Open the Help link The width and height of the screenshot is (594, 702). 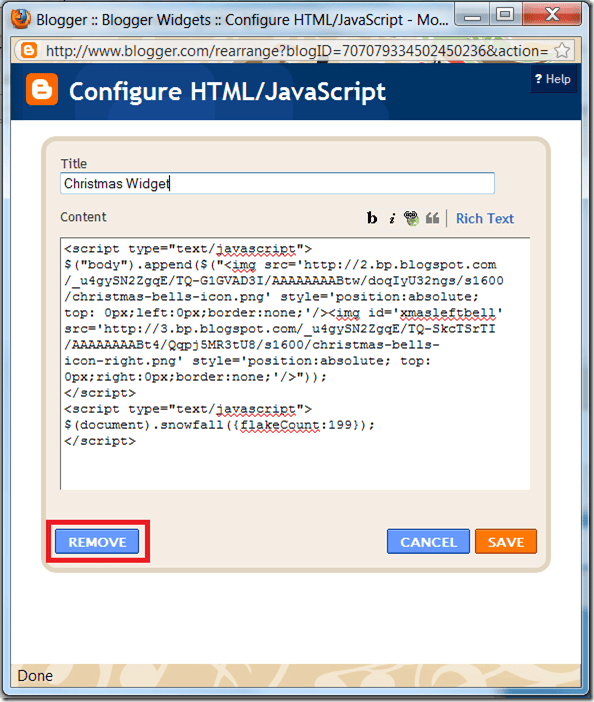pos(553,79)
